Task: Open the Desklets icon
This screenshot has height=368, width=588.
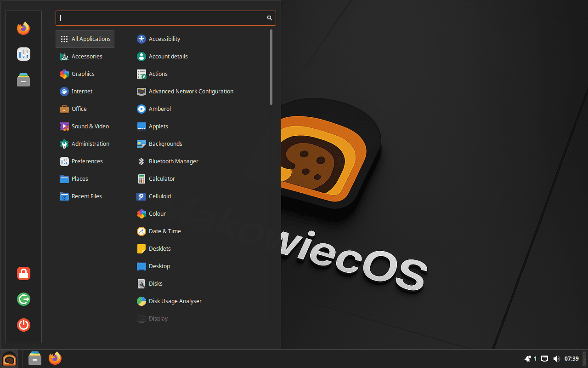Action: (x=141, y=249)
